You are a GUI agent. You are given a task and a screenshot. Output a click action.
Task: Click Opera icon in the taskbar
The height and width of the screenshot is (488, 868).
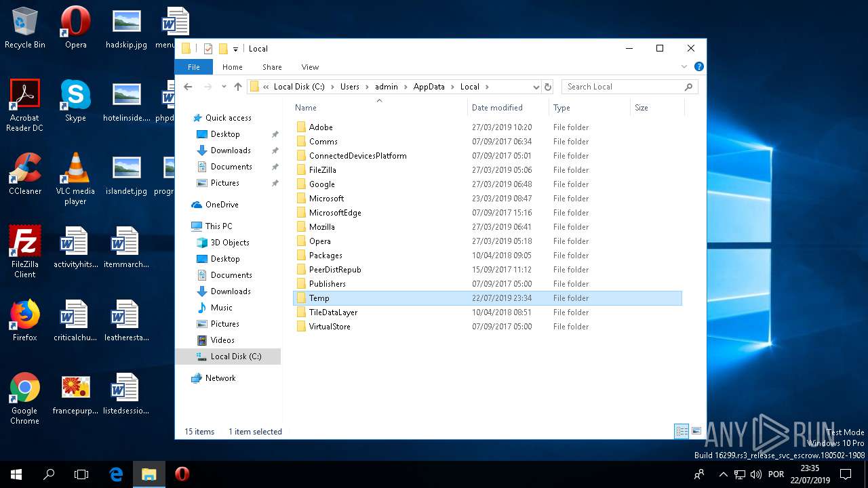[x=182, y=474]
